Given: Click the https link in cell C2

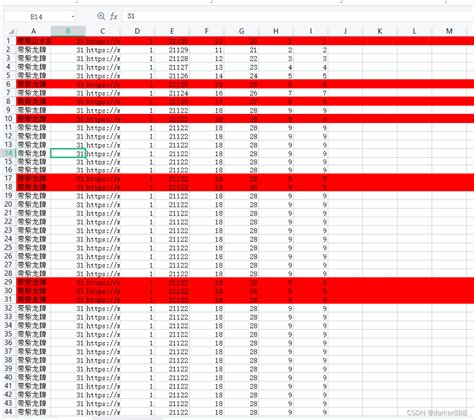Looking at the screenshot, I should coord(103,50).
